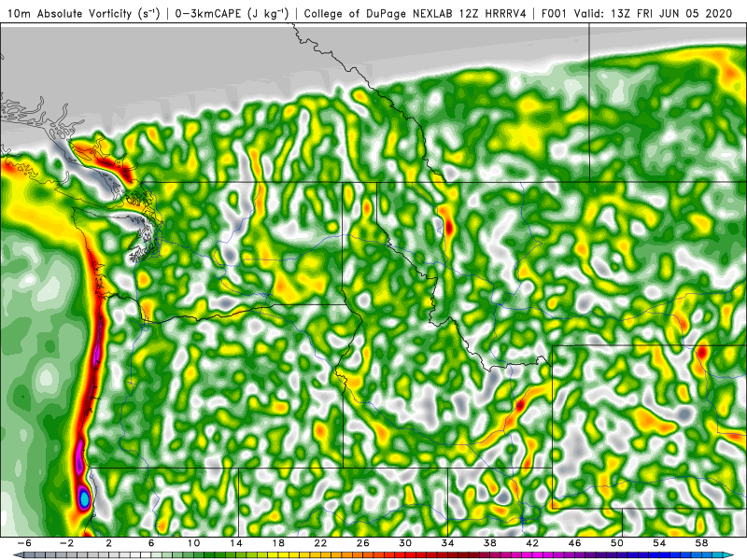Viewport: 747px width, 560px height.
Task: Click the '50' colorbar tick label
Action: [x=617, y=543]
